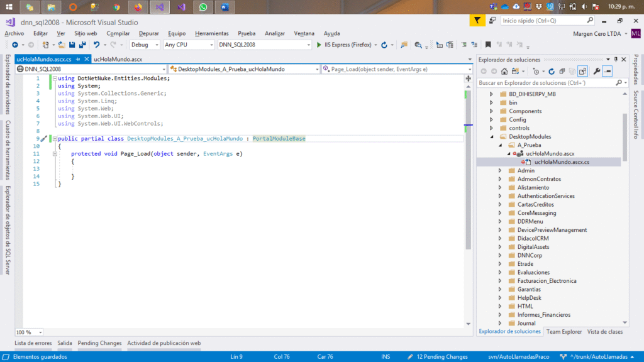Click the New Project icon in toolbar
Viewport: 644px width, 362px height.
click(x=45, y=45)
